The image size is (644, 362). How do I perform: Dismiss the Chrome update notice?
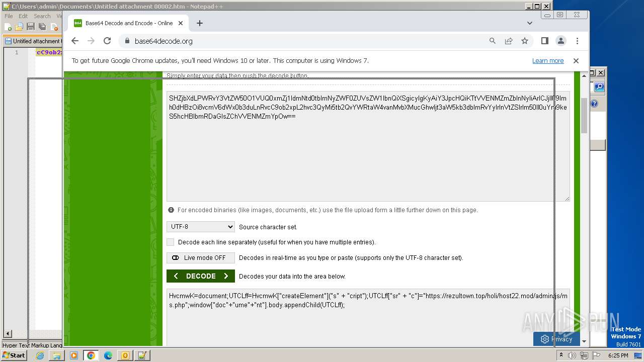click(x=576, y=60)
